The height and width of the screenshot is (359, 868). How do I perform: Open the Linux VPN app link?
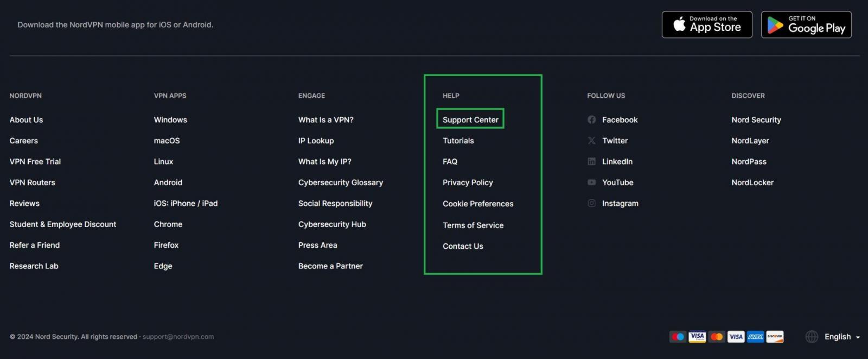coord(163,161)
